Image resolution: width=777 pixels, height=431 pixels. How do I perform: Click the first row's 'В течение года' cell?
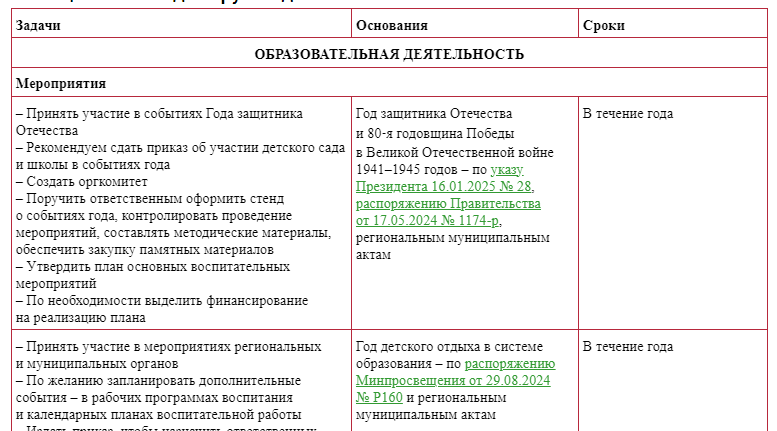[x=627, y=114]
